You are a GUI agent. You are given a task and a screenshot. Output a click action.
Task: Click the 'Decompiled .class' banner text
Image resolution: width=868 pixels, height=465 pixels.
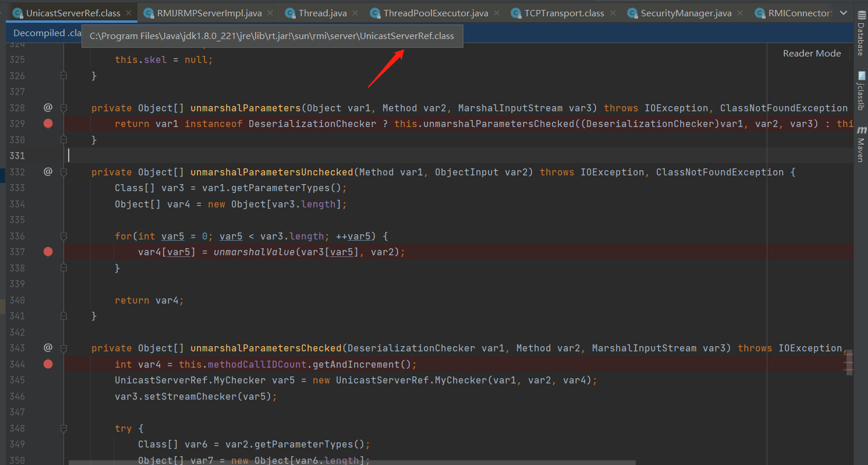click(x=47, y=33)
